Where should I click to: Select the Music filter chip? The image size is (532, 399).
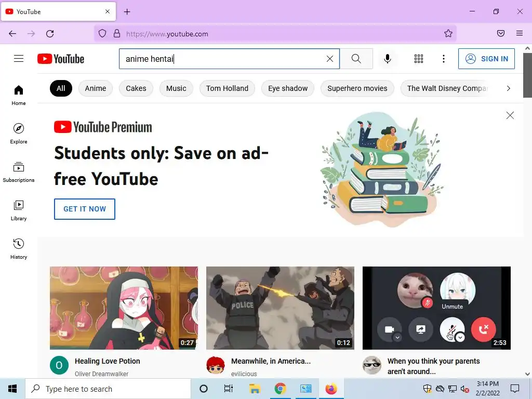coord(176,88)
